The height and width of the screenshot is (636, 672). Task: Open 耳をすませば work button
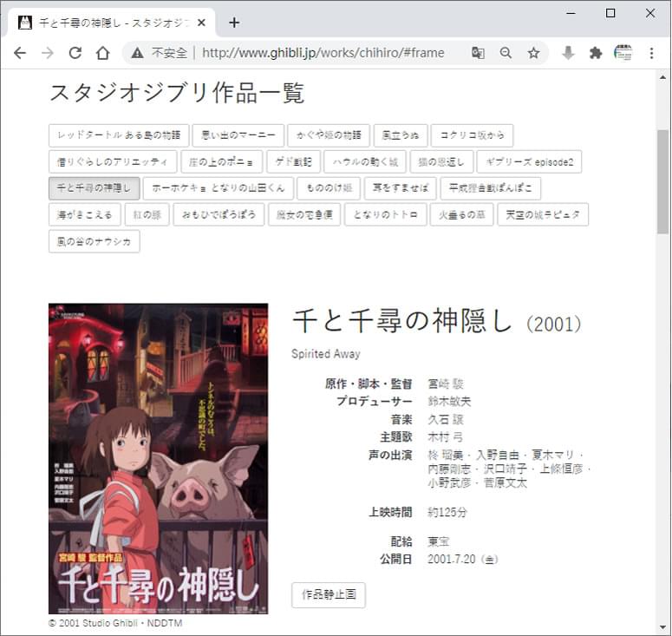[x=401, y=188]
